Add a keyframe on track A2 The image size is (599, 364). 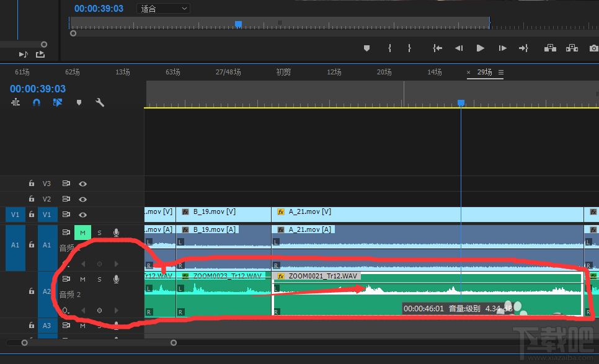coord(99,310)
